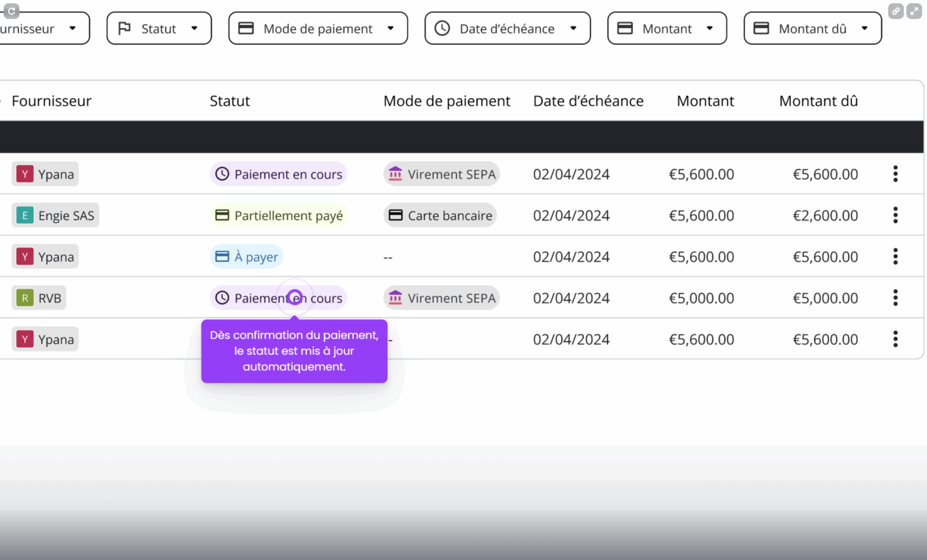Open the partially visible Fournisseur filter dropdown
This screenshot has width=927, height=560.
(43, 28)
